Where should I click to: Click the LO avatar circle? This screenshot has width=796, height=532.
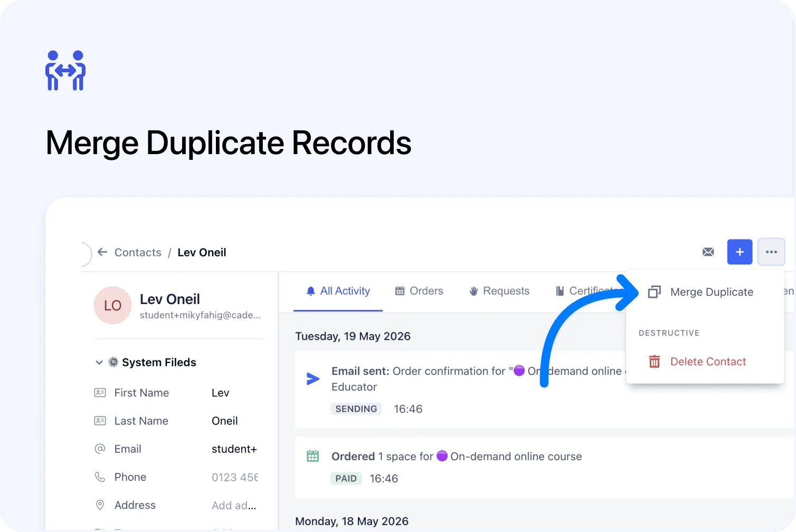pos(112,305)
